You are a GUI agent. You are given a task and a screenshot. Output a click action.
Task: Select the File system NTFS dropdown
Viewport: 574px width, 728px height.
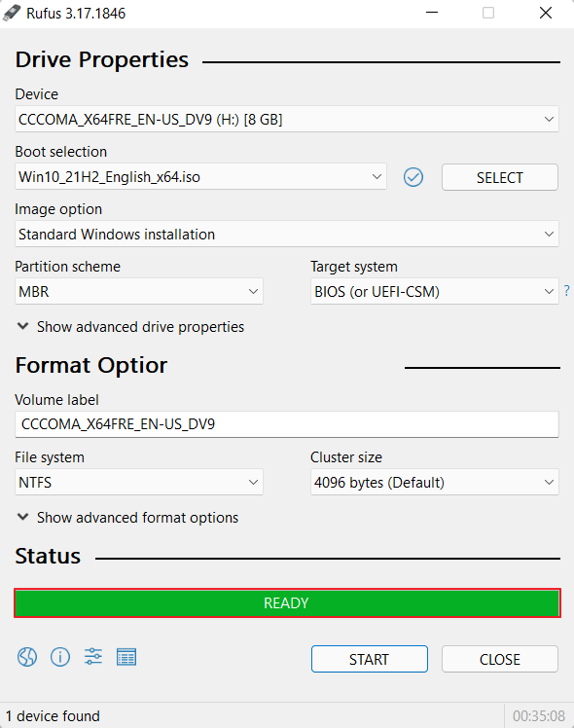[x=139, y=483]
